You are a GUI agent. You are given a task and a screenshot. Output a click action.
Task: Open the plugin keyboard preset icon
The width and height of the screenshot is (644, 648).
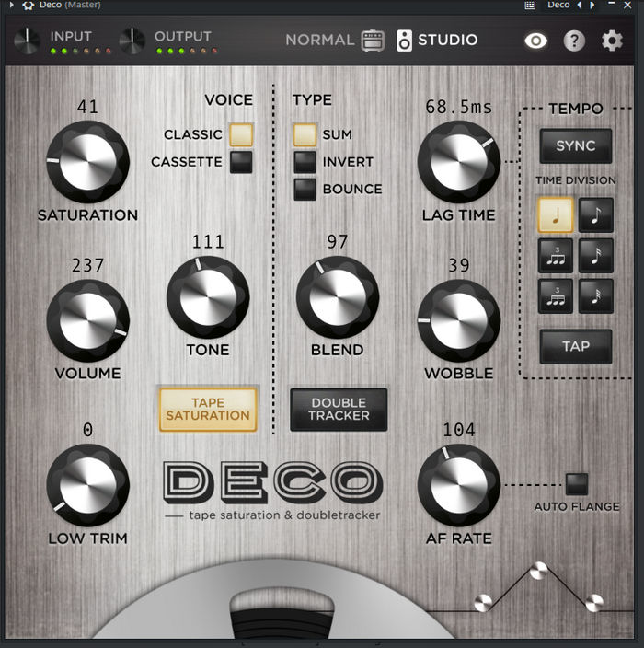click(530, 5)
